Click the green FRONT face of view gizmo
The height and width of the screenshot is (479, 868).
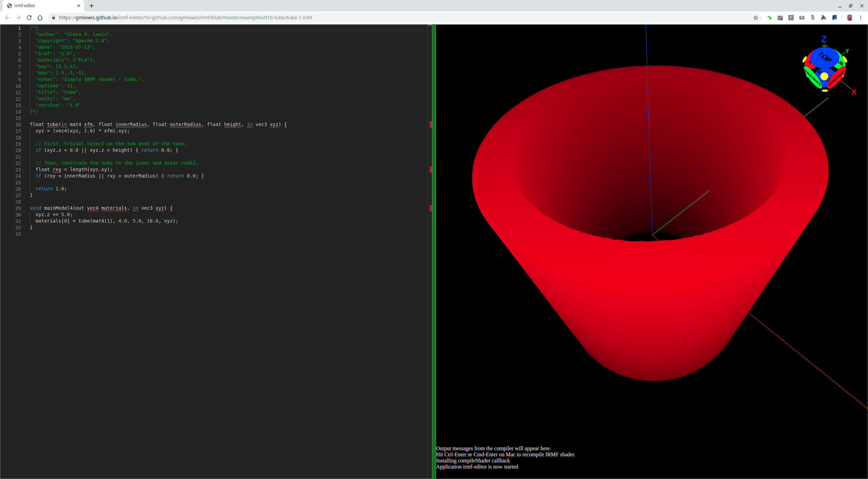pyautogui.click(x=813, y=77)
